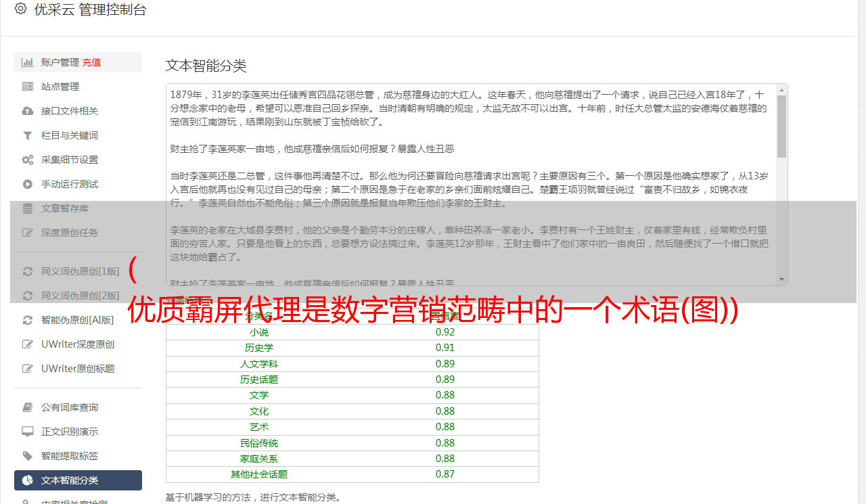Open the 充值 recharge link
This screenshot has width=866, height=504.
click(x=91, y=62)
